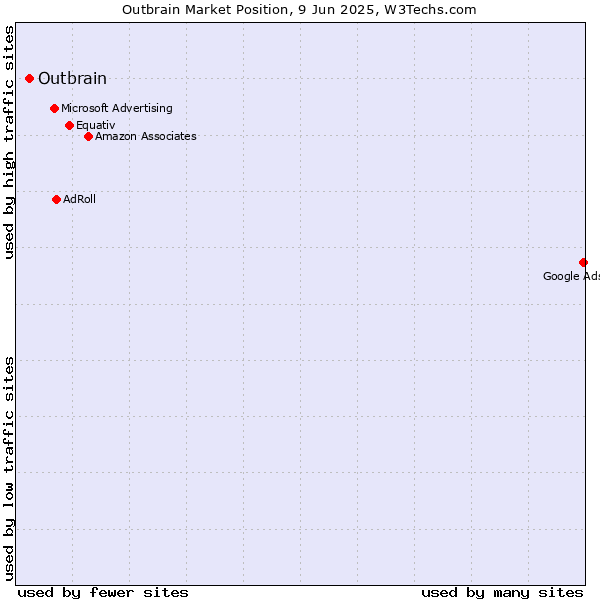
Task: Select the Google Ads label
Action: click(571, 276)
